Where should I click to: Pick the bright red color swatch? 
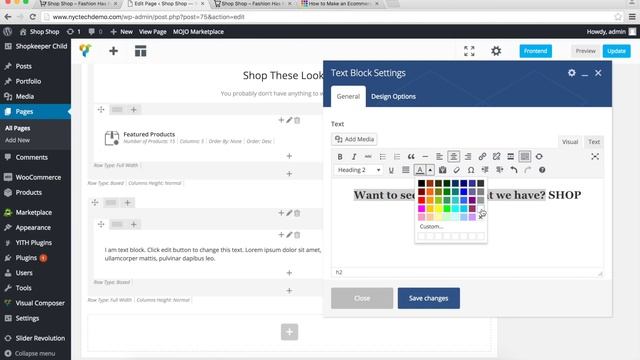coord(422,200)
